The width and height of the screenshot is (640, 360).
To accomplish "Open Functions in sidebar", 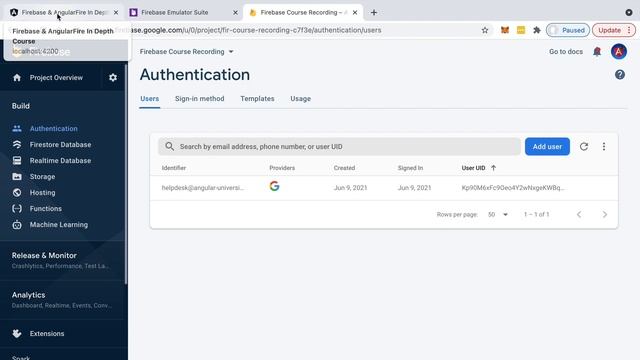I will pos(46,209).
